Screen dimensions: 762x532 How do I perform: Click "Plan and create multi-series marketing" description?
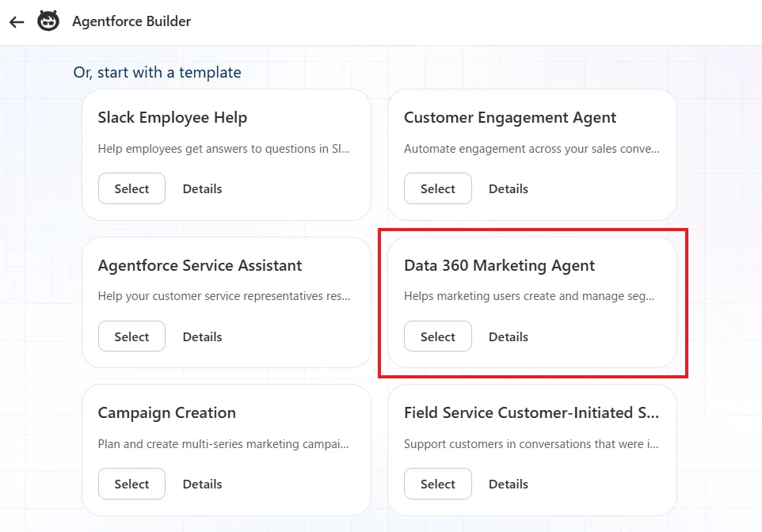223,444
